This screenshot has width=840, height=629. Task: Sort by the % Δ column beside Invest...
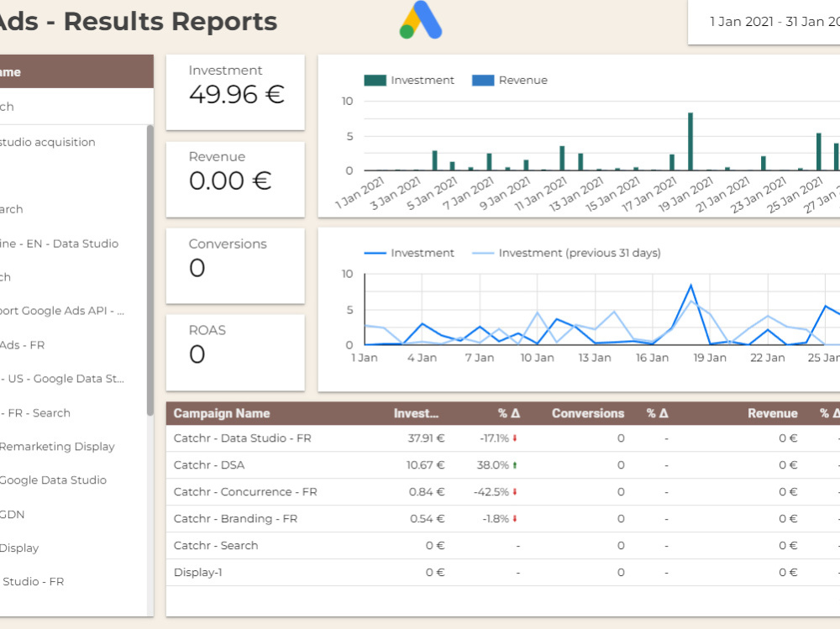click(509, 413)
